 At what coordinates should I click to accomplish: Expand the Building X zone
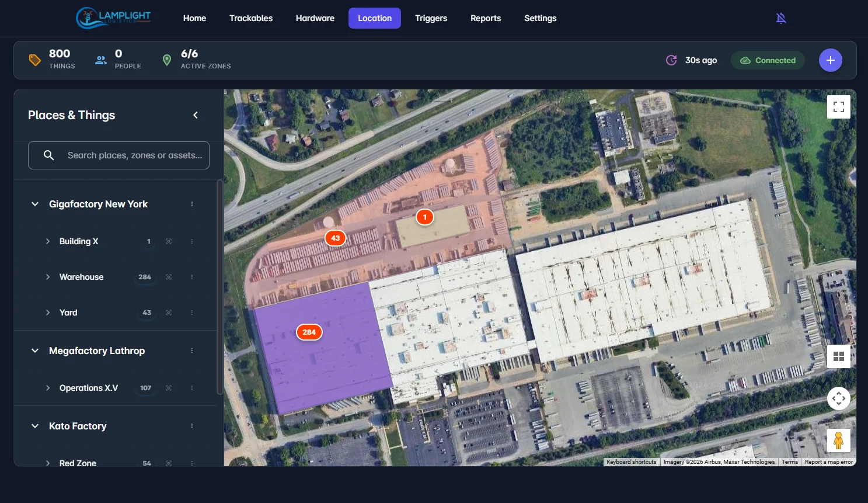point(48,241)
